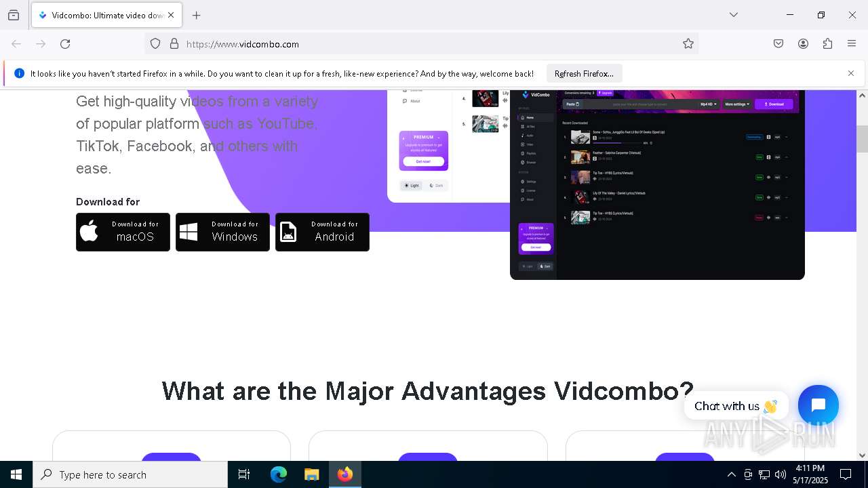The width and height of the screenshot is (868, 488).
Task: Click the page vertical scrollbar thumb
Action: coord(862,139)
